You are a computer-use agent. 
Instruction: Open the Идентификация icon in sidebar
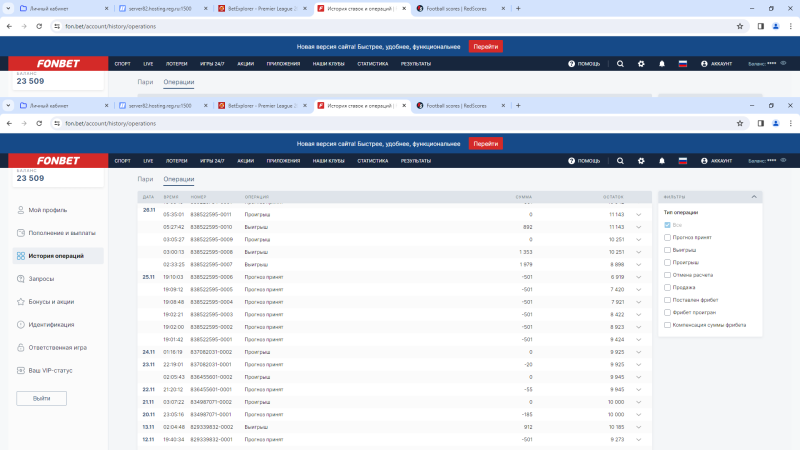pos(20,324)
